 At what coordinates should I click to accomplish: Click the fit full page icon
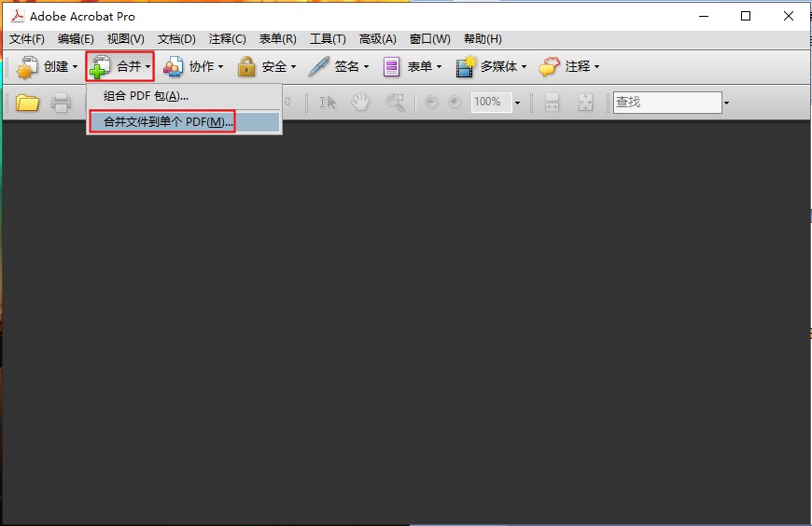coord(585,103)
